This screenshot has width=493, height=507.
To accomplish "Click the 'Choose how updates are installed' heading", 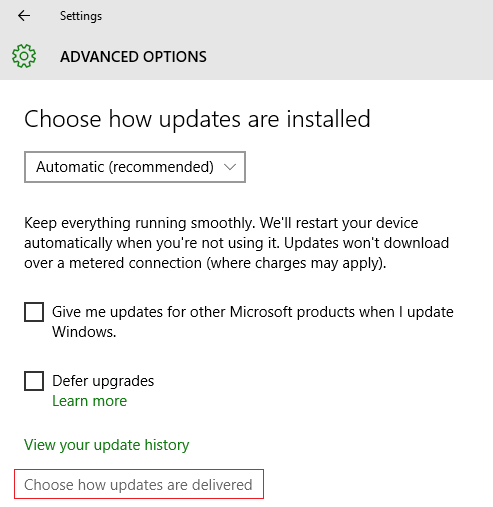I will [197, 119].
